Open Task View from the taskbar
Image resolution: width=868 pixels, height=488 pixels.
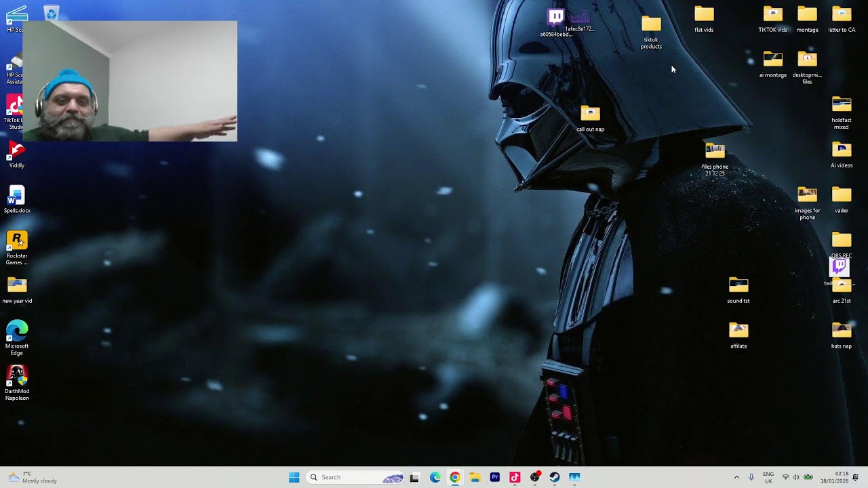(x=414, y=477)
